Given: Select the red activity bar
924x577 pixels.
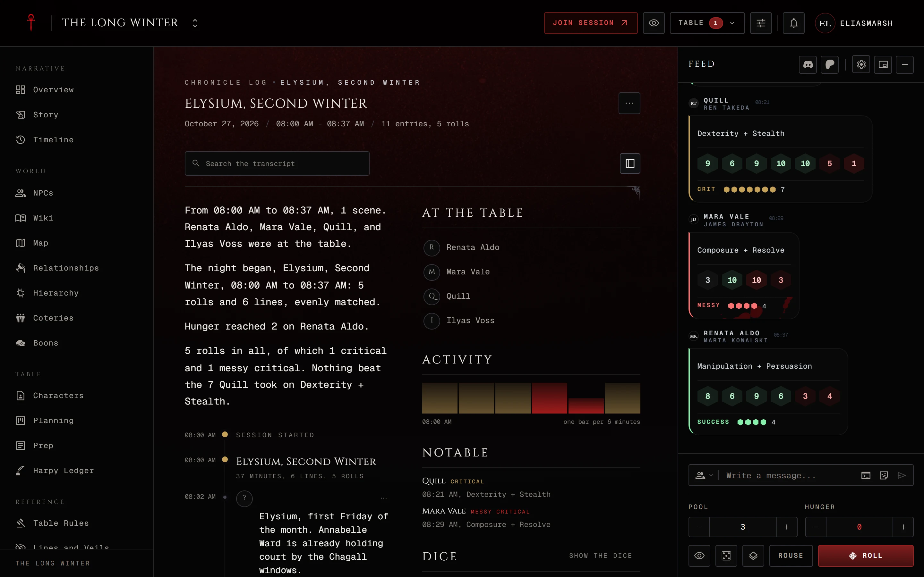Looking at the screenshot, I should point(549,398).
